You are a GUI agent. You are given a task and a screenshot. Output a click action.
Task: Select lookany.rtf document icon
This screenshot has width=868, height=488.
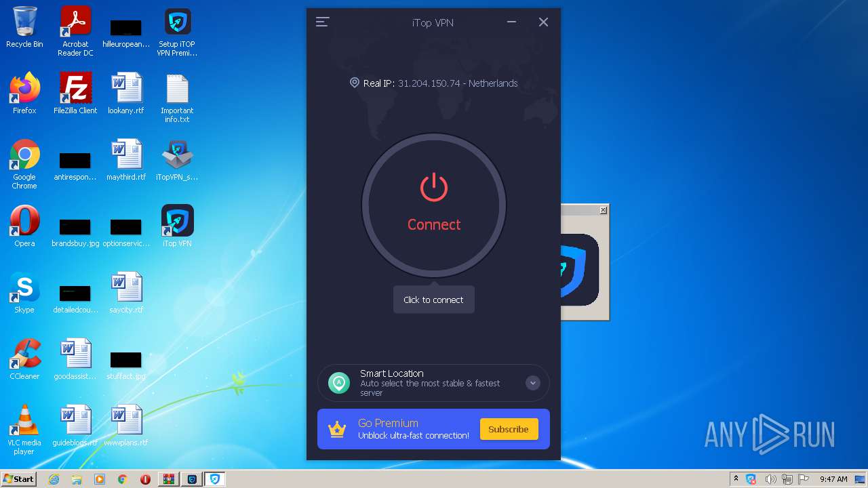point(126,94)
